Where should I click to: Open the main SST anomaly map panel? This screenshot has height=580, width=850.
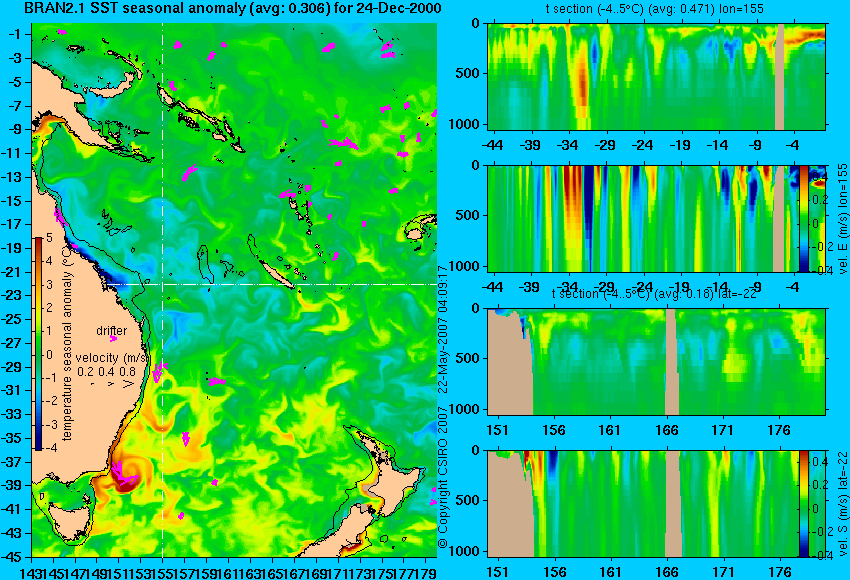pyautogui.click(x=234, y=290)
